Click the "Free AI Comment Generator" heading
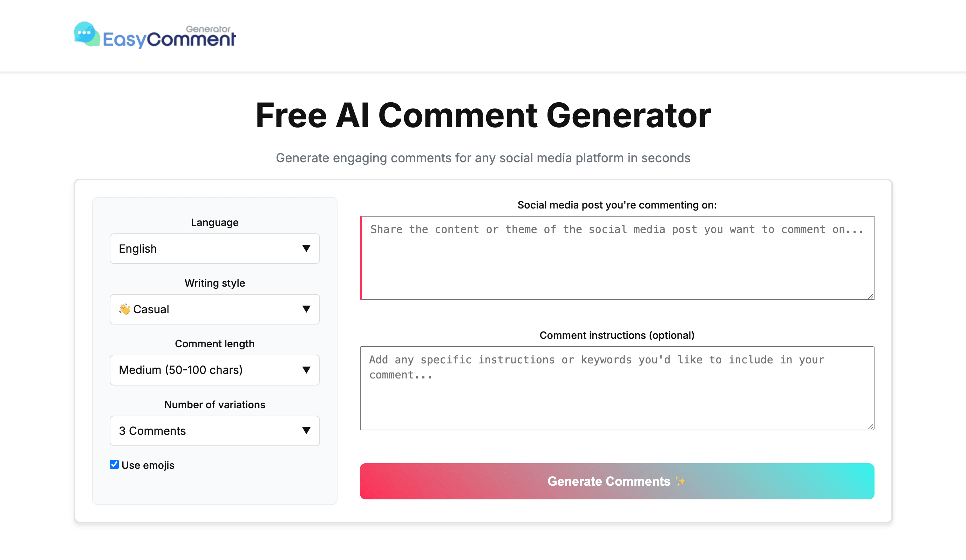Image resolution: width=966 pixels, height=560 pixels. pyautogui.click(x=483, y=115)
